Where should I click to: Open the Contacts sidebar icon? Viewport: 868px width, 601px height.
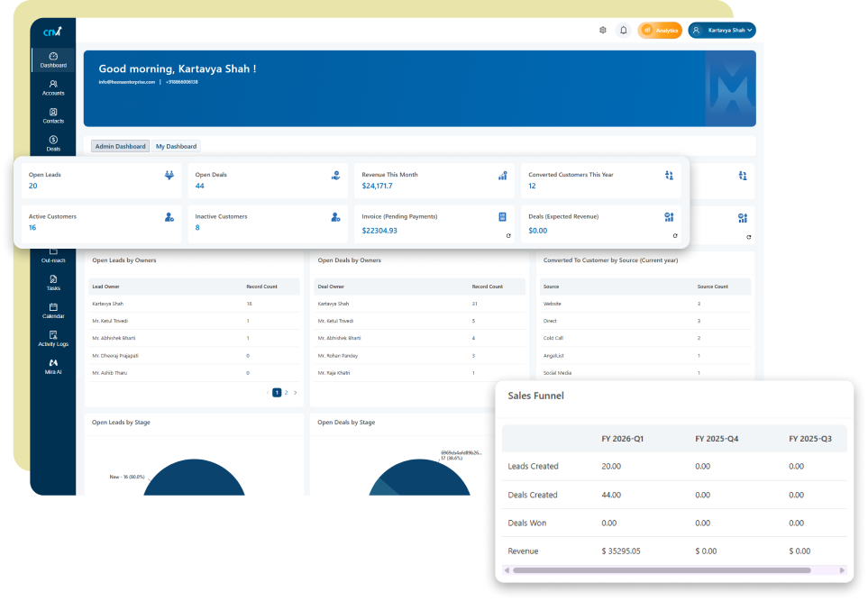coord(53,115)
